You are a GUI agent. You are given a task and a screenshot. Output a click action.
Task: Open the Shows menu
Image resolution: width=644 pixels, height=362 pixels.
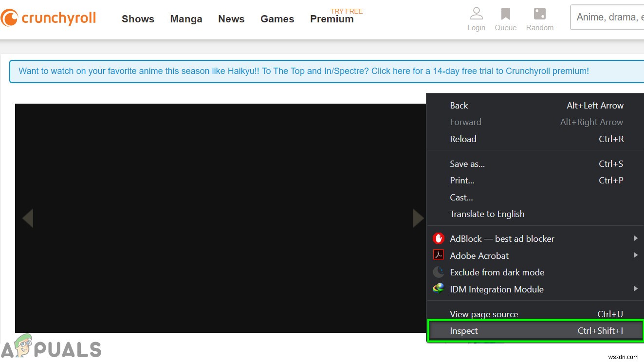click(x=138, y=18)
